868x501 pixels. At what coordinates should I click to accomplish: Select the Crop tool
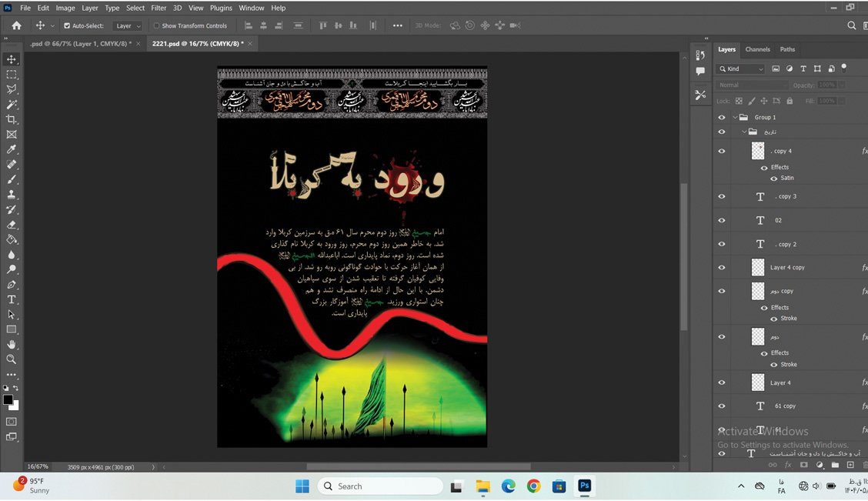[11, 119]
